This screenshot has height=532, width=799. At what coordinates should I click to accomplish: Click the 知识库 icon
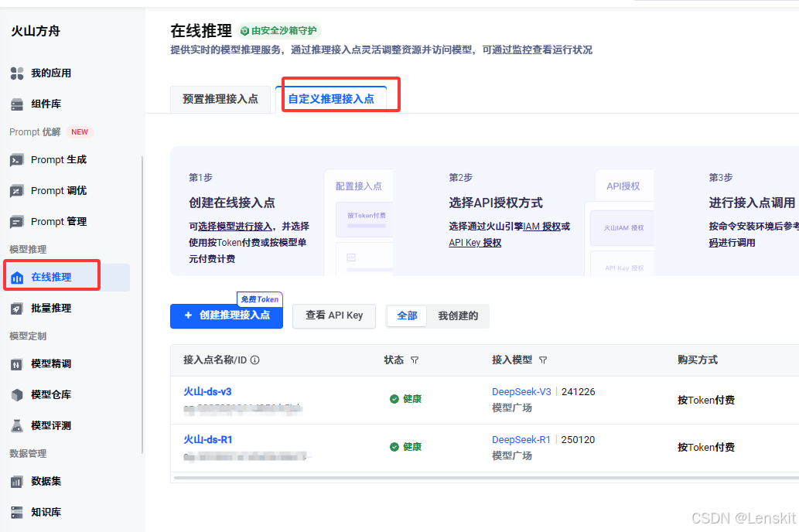click(17, 512)
